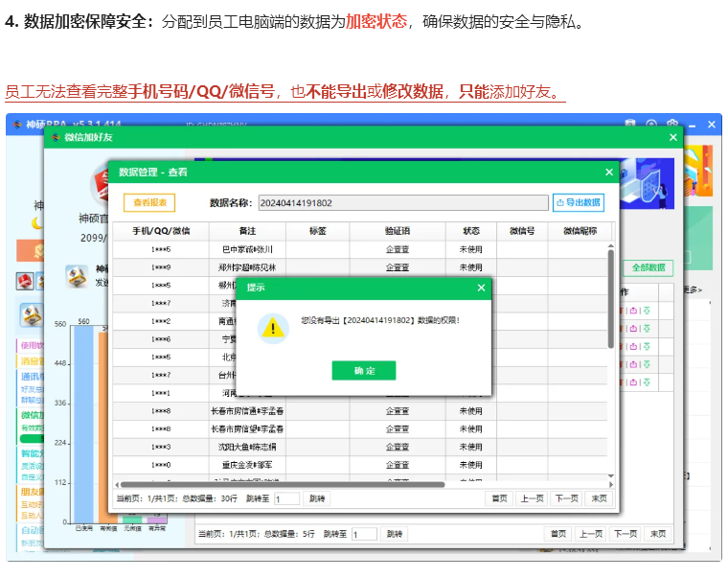The width and height of the screenshot is (728, 578).
Task: Select the row 巴中京诚*张川
Action: pos(360,249)
